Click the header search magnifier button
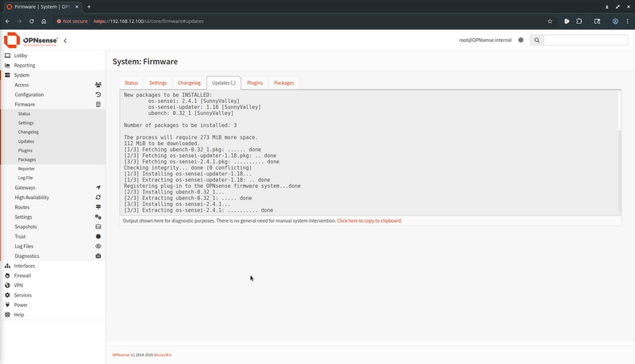 (537, 40)
